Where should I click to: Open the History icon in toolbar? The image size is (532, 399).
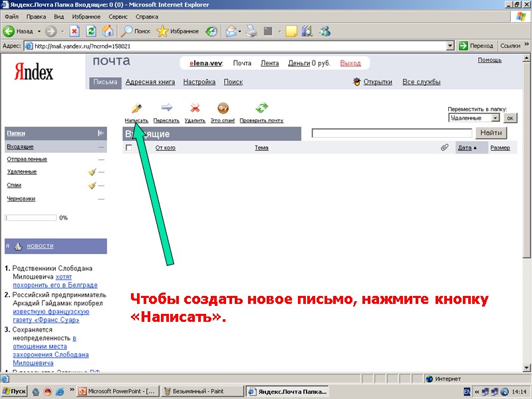point(211,31)
